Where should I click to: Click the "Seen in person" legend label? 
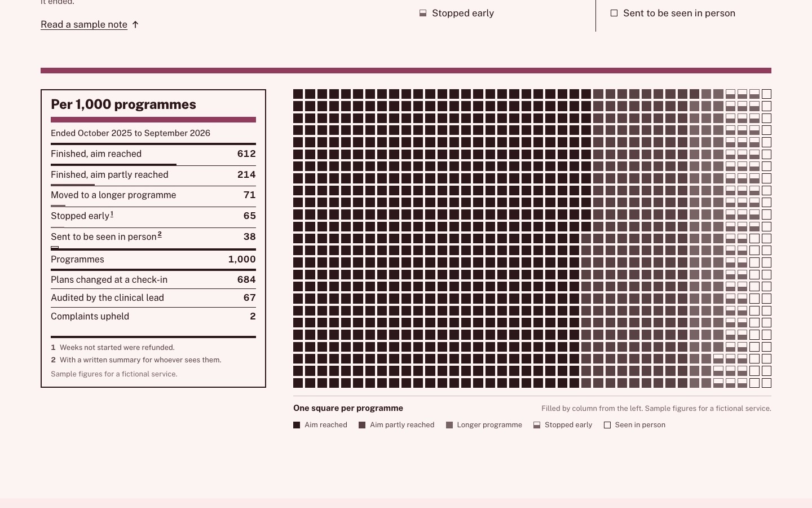pyautogui.click(x=640, y=425)
